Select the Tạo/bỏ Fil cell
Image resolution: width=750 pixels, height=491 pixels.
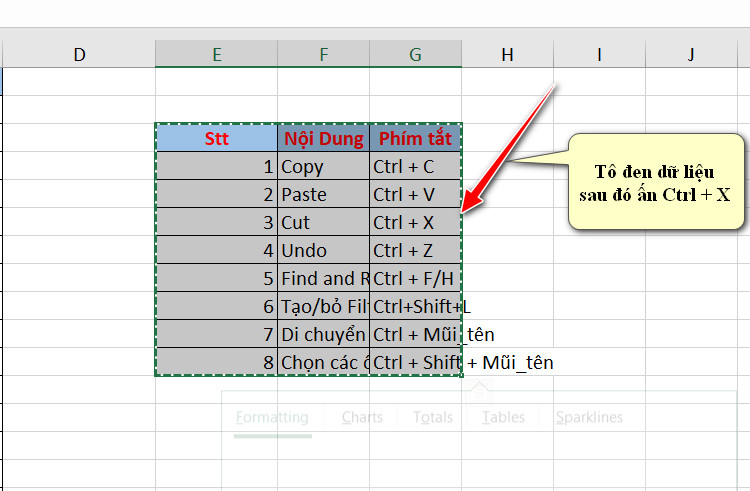[323, 306]
